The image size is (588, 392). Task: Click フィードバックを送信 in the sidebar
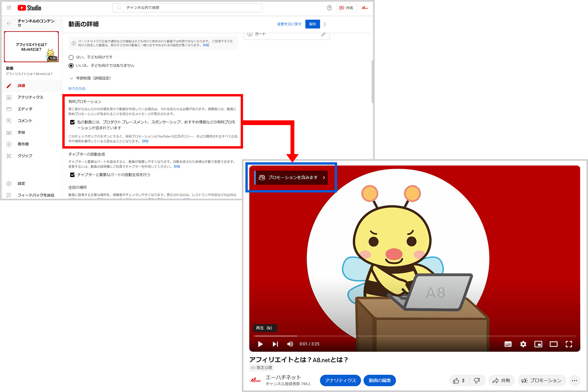(x=36, y=195)
